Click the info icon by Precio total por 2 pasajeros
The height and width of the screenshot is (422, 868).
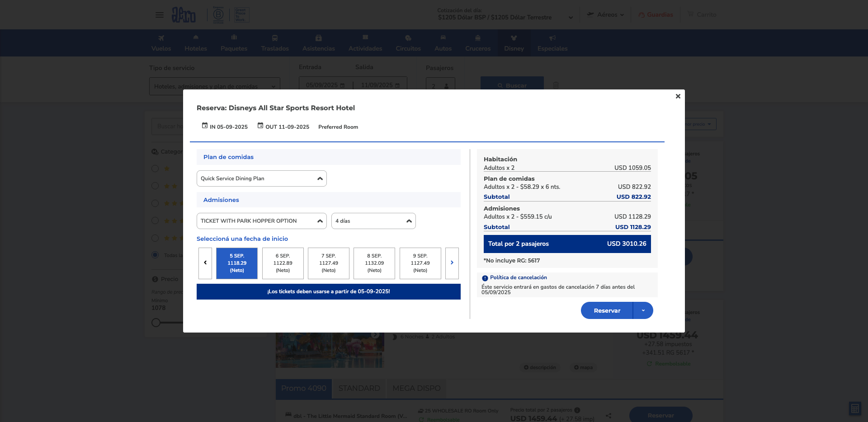577,410
